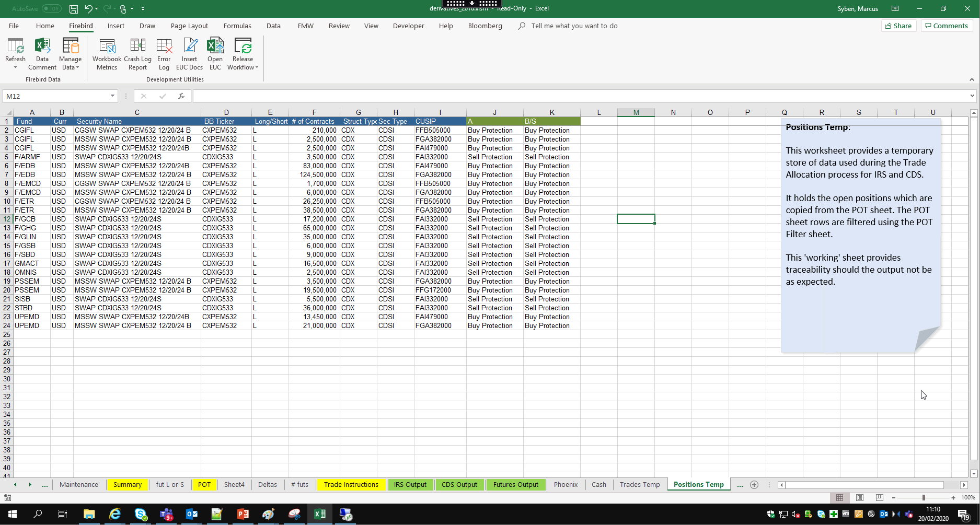
Task: Click the formula bar input field
Action: point(575,96)
